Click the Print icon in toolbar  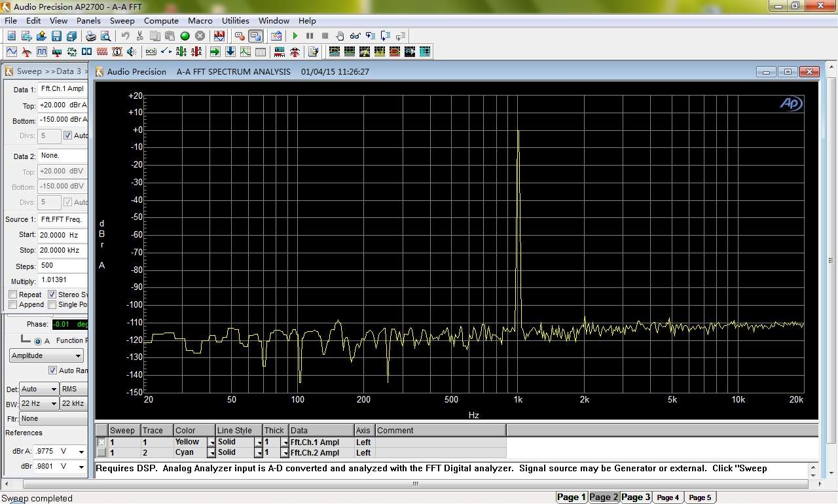tap(91, 36)
